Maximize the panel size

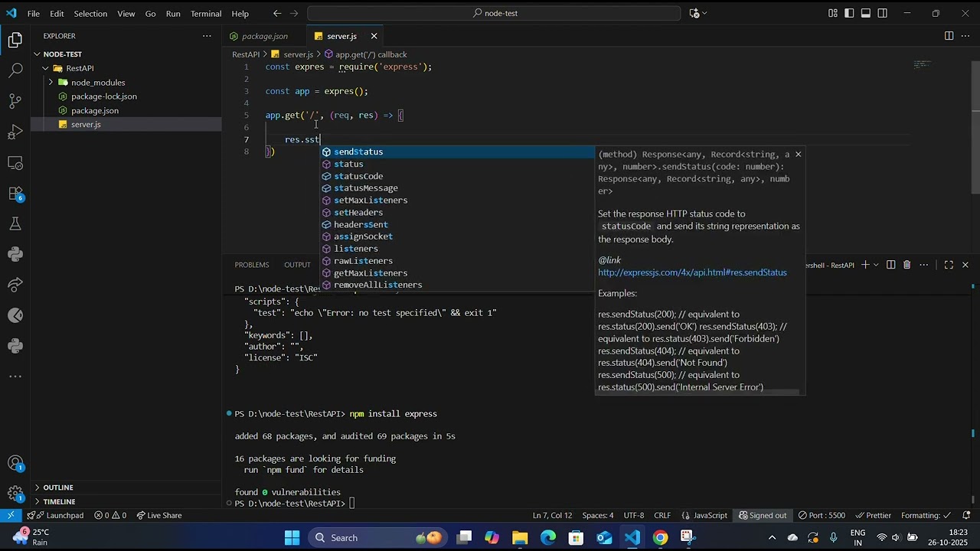click(949, 265)
